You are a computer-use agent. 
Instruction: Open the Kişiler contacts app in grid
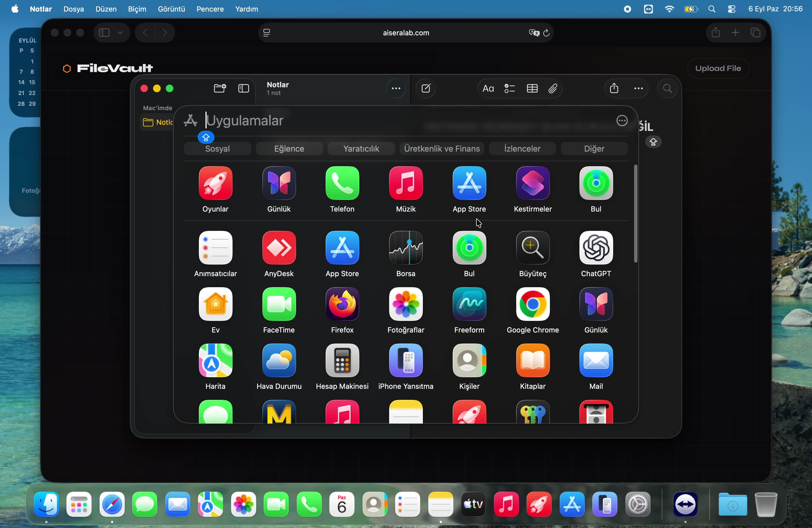pos(469,361)
